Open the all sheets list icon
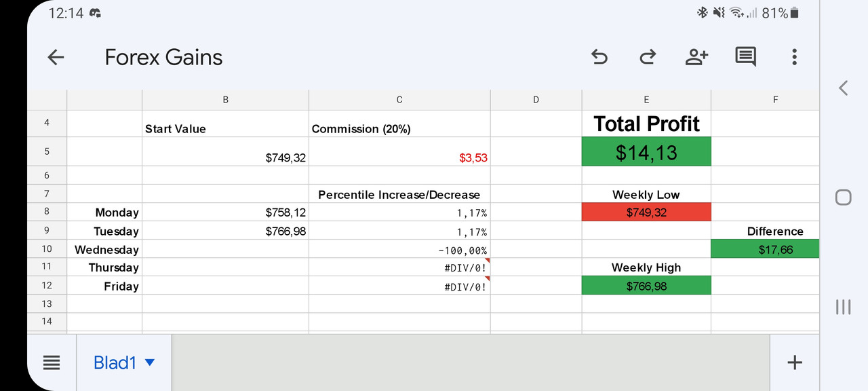 click(52, 362)
